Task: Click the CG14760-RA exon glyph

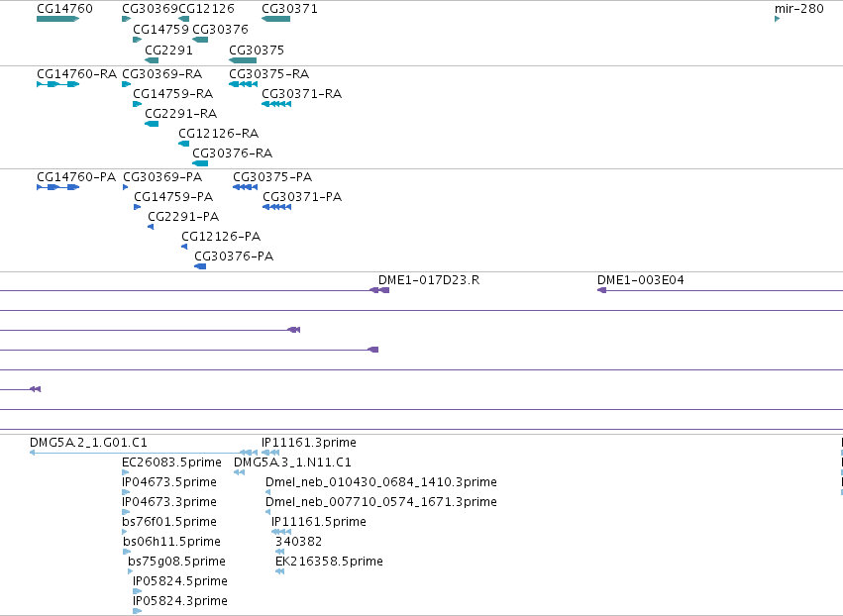Action: click(58, 84)
